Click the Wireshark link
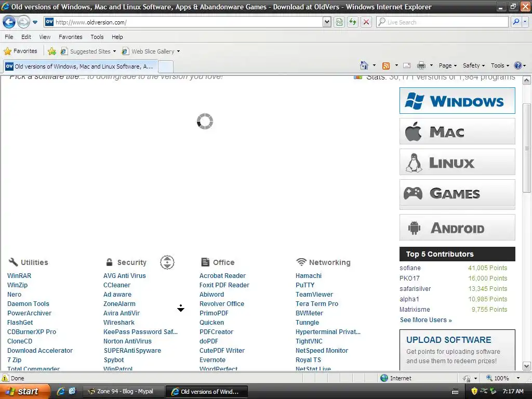532x399 pixels. [119, 322]
